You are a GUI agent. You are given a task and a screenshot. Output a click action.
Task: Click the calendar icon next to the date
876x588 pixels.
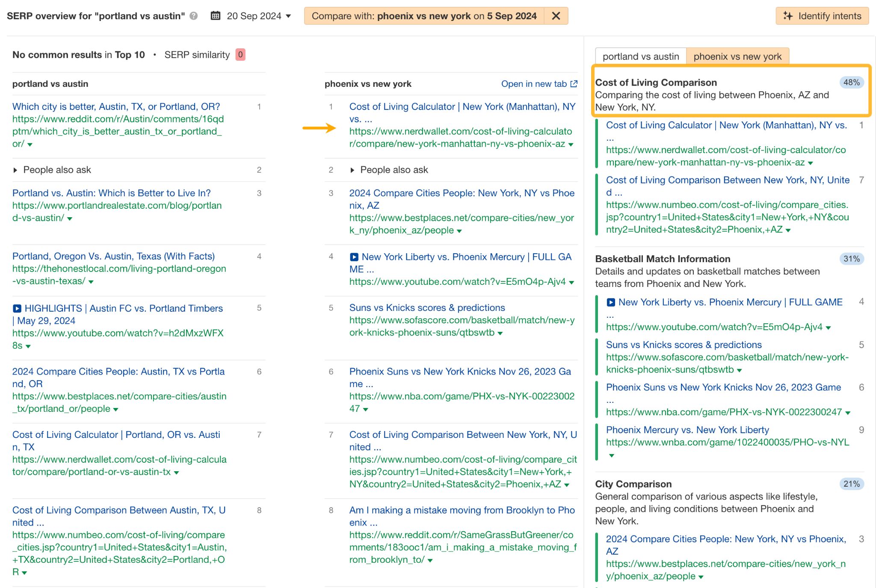[x=216, y=16]
